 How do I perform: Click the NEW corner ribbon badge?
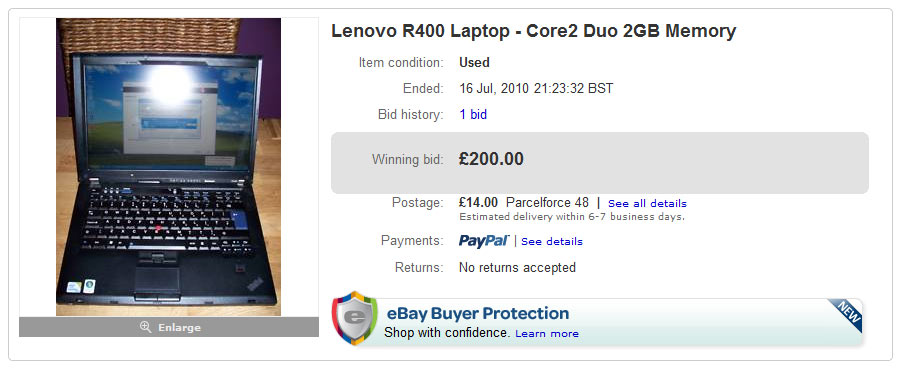point(845,315)
